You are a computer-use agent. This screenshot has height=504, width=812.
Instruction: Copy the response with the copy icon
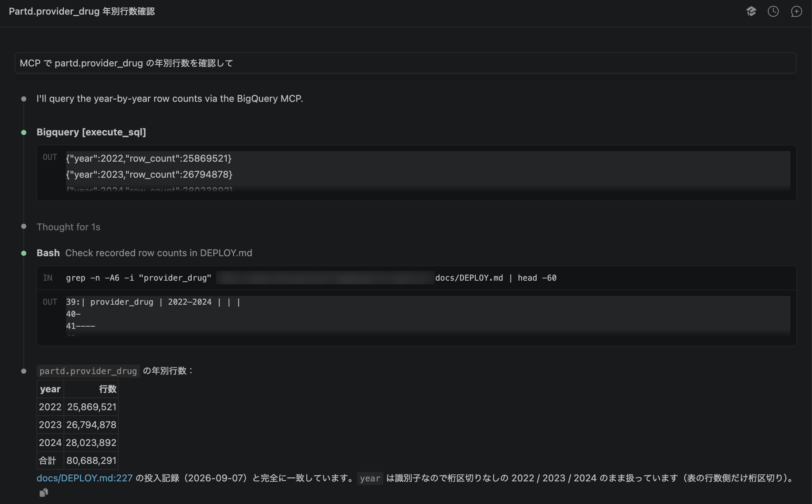tap(44, 493)
